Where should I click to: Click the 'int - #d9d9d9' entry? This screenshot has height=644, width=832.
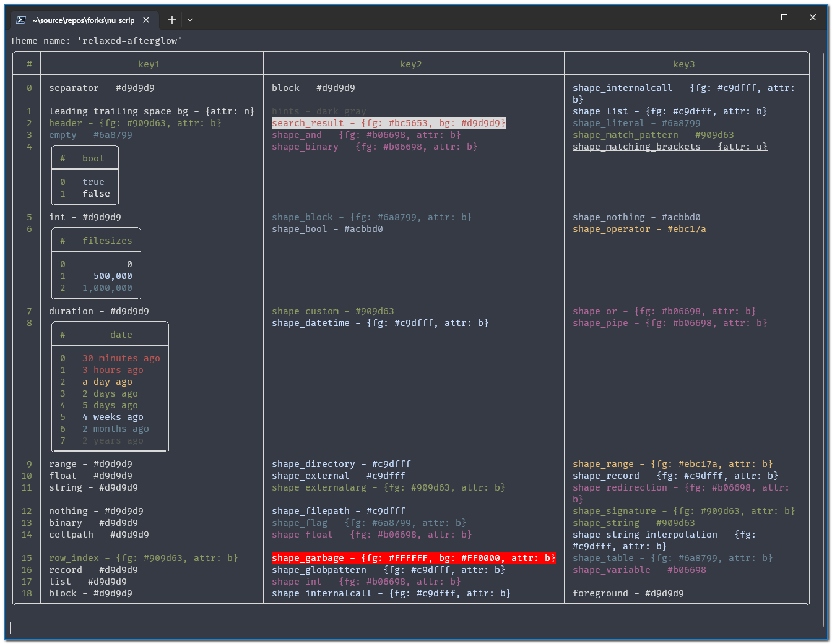coord(85,217)
